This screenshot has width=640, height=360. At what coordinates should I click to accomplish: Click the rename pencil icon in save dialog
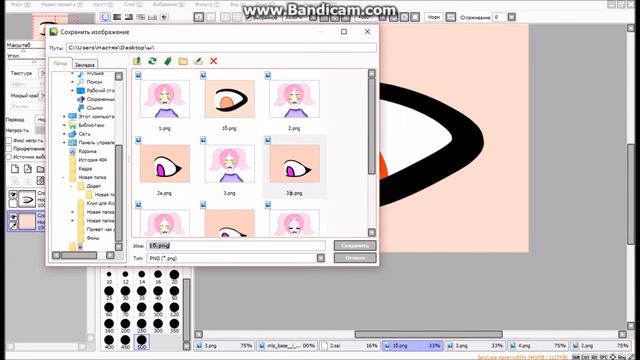point(198,61)
